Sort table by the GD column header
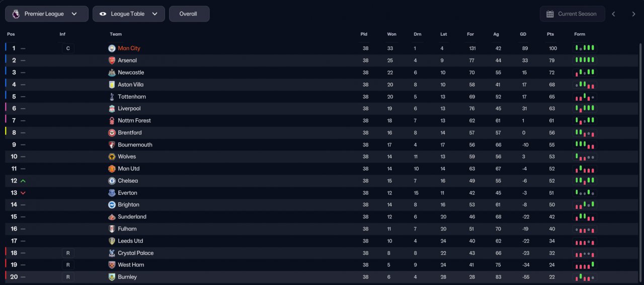This screenshot has width=644, height=285. tap(523, 34)
